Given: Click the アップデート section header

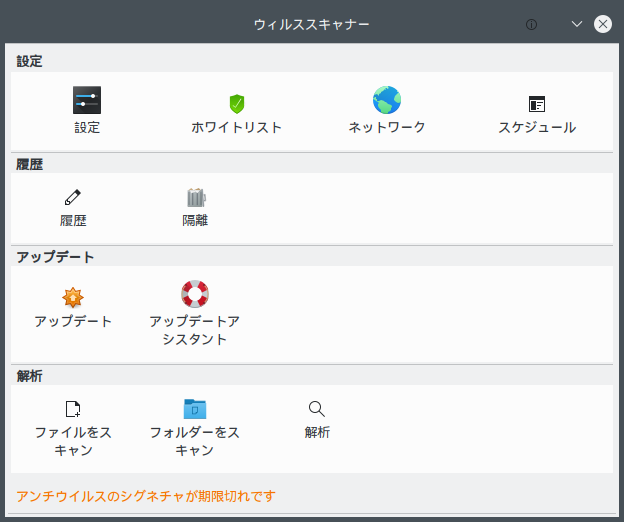Looking at the screenshot, I should [x=55, y=257].
